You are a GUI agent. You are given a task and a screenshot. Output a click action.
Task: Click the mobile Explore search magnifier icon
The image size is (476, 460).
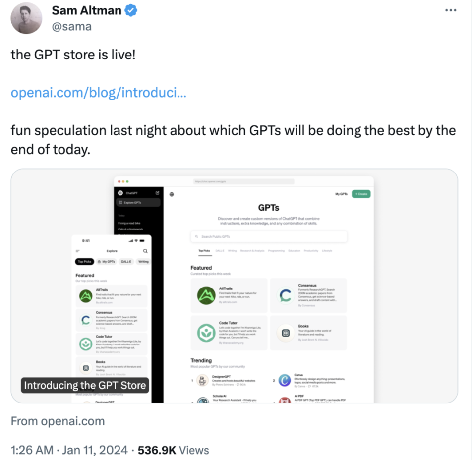[x=145, y=251]
